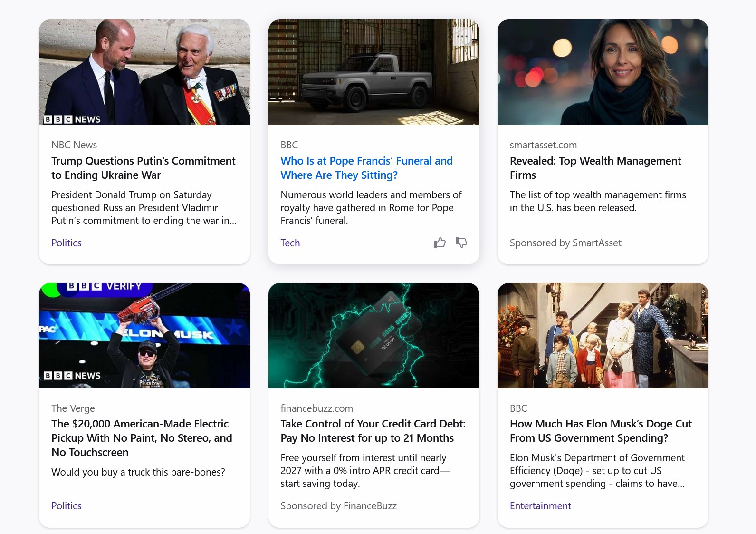Click the 'The Verge' source name
Viewport: 756px width, 534px height.
[x=73, y=408]
